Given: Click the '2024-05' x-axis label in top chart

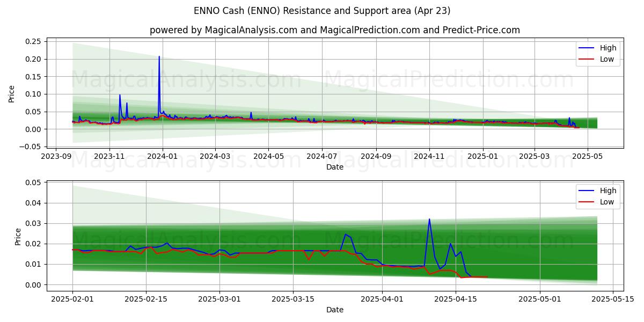Looking at the screenshot, I should 268,156.
